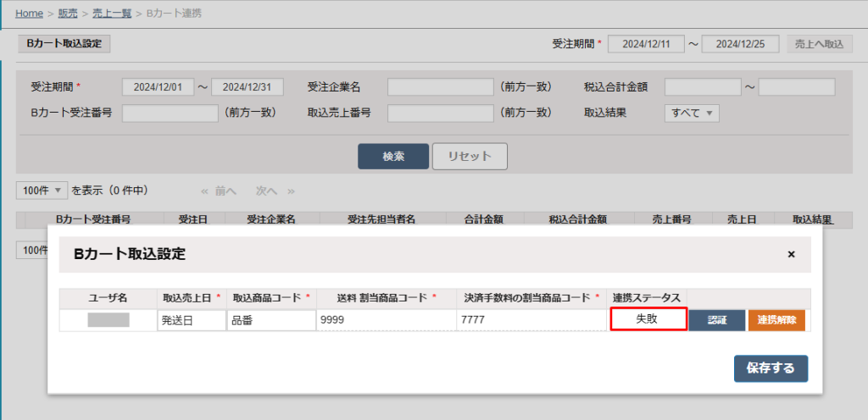Focus the 受注企業名 input field
Image resolution: width=868 pixels, height=420 pixels.
pos(440,86)
